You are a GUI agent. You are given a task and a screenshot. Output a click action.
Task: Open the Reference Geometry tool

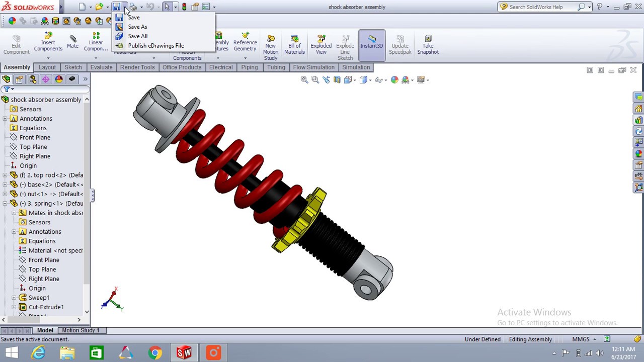pyautogui.click(x=245, y=42)
